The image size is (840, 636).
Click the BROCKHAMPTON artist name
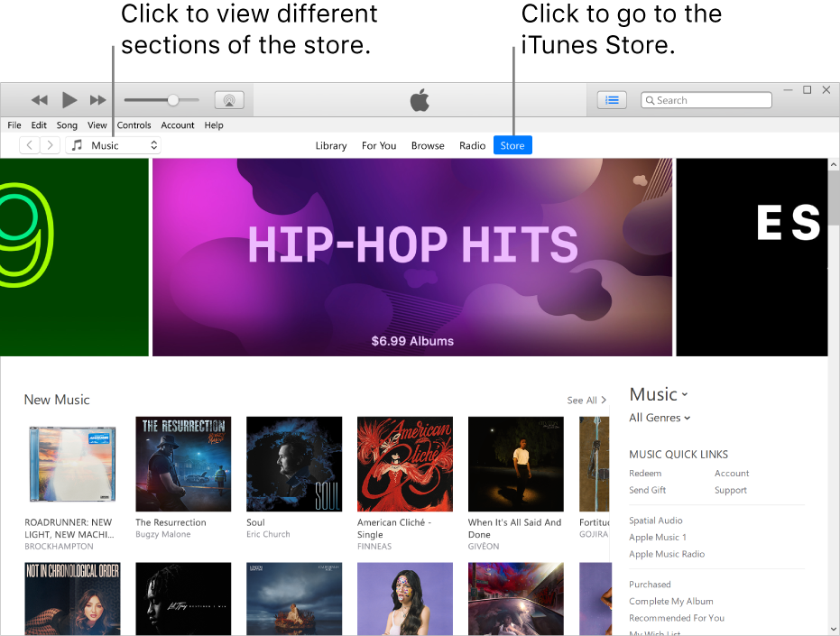pos(59,546)
